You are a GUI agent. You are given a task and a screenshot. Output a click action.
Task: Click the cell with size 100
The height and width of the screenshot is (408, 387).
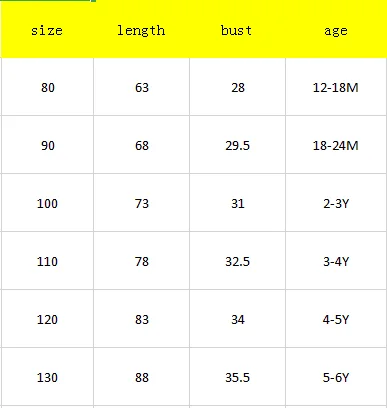[47, 203]
